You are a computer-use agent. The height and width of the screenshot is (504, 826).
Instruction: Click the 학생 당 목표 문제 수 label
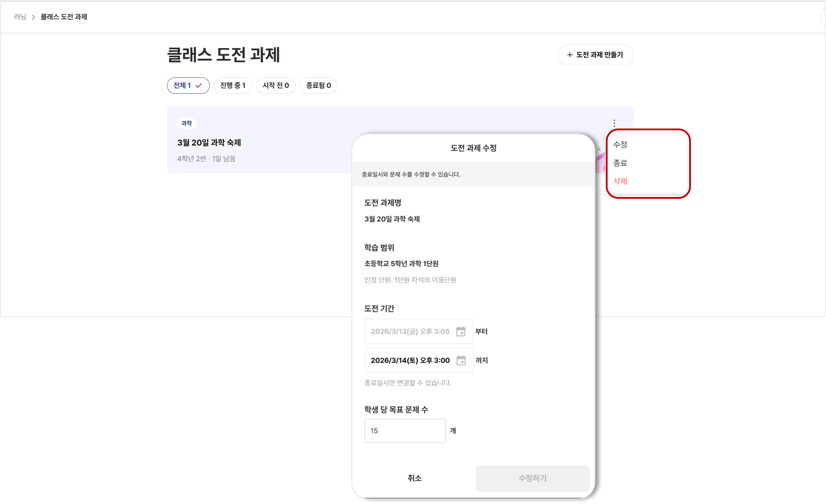396,410
